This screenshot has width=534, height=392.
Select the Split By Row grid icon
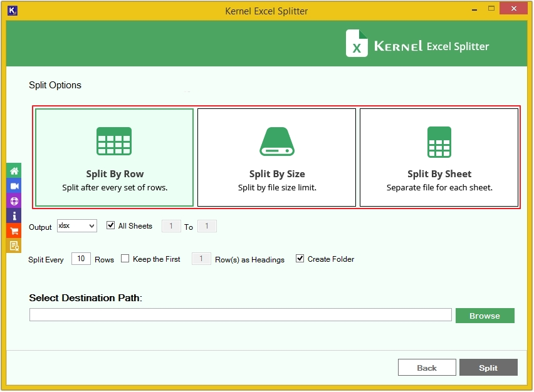point(114,141)
